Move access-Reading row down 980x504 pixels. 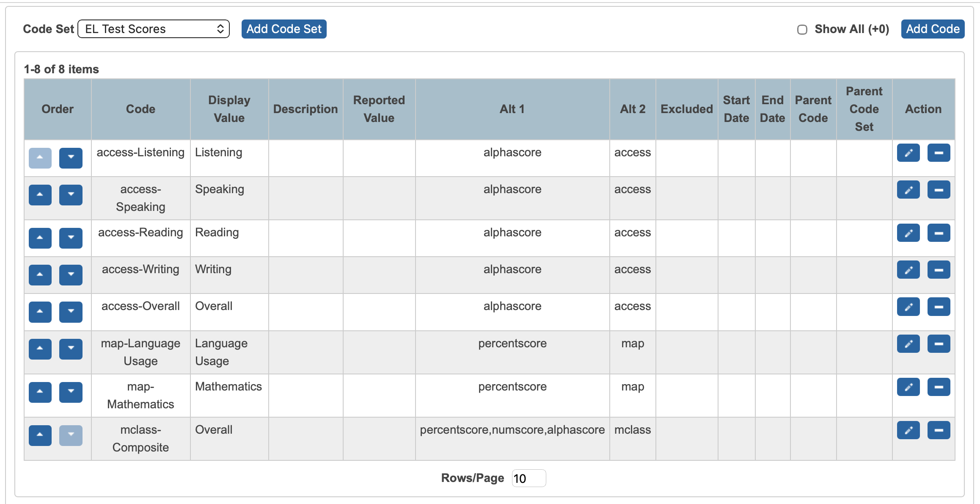(x=71, y=238)
